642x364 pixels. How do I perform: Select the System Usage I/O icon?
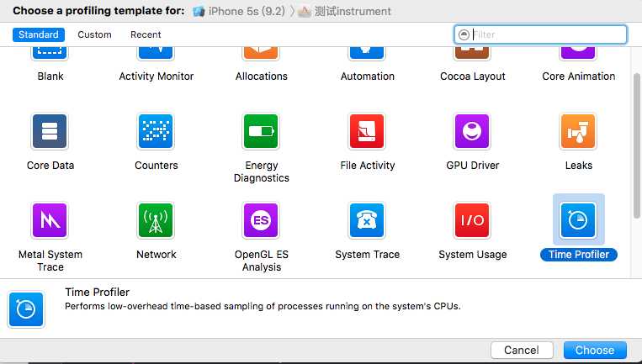click(x=472, y=220)
